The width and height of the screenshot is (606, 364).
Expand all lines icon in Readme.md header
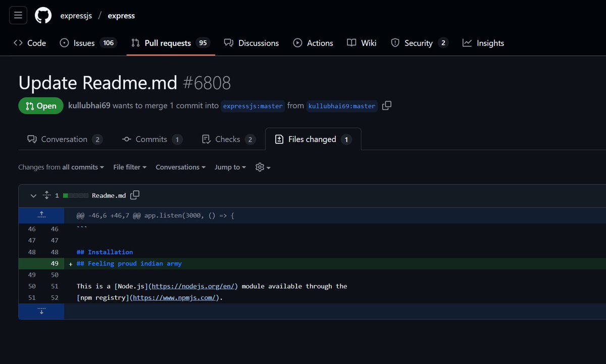tap(46, 195)
